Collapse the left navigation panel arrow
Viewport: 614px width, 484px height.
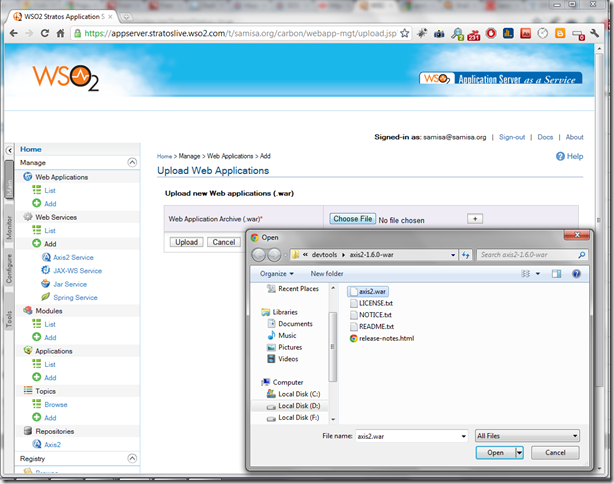pyautogui.click(x=10, y=150)
